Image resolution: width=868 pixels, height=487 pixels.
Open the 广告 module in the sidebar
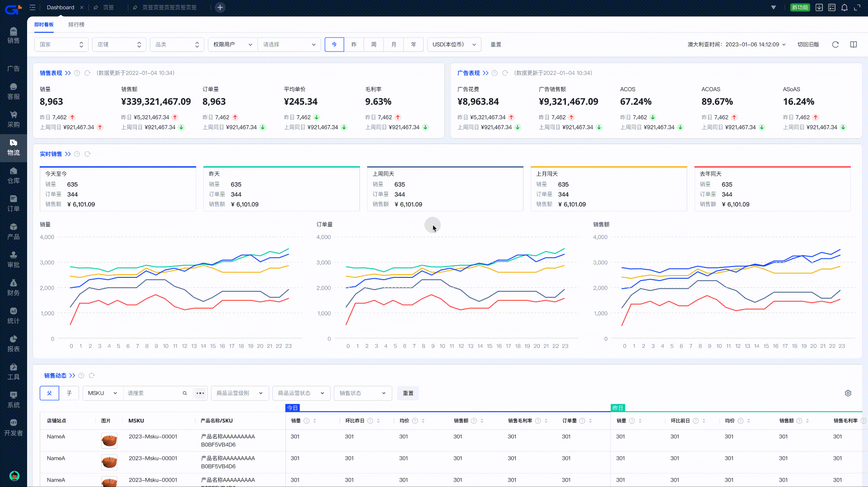coord(14,66)
